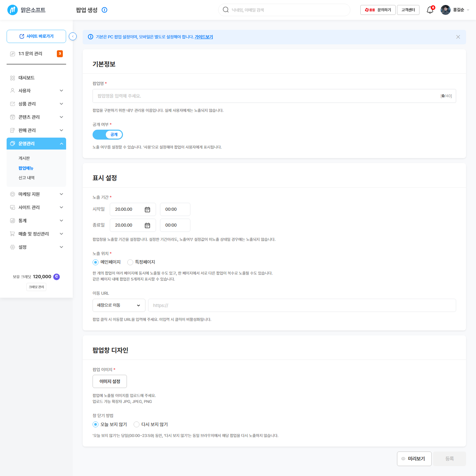Toggle the 공개 여부 switch
476x476 pixels.
[x=108, y=135]
